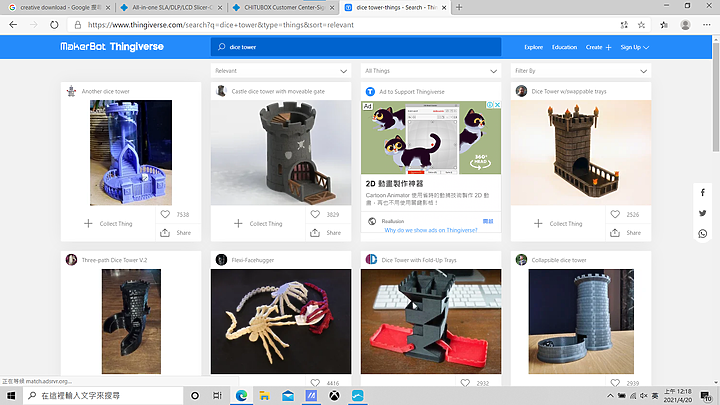This screenshot has width=720, height=405.
Task: Switch to creative download Google tab
Action: (60, 7)
